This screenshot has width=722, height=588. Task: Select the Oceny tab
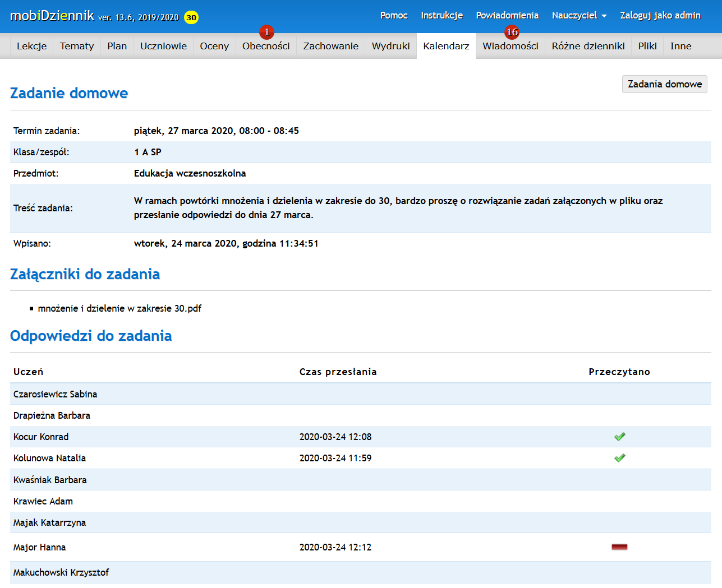point(214,46)
